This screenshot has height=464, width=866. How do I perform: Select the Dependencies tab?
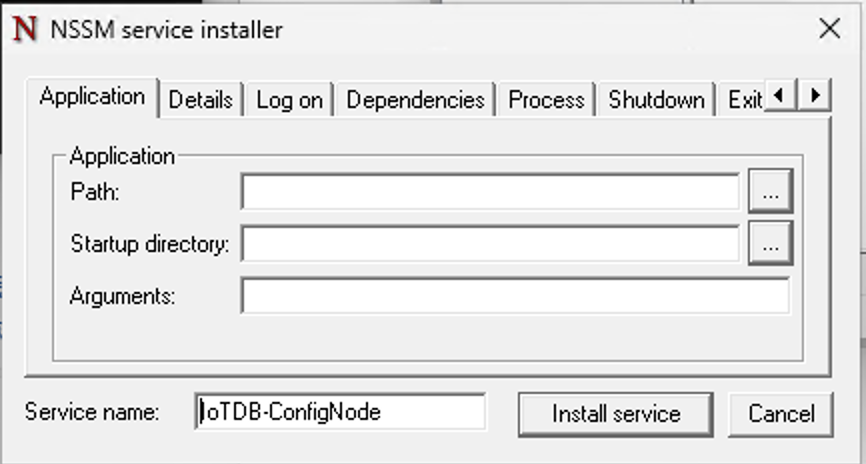(415, 100)
